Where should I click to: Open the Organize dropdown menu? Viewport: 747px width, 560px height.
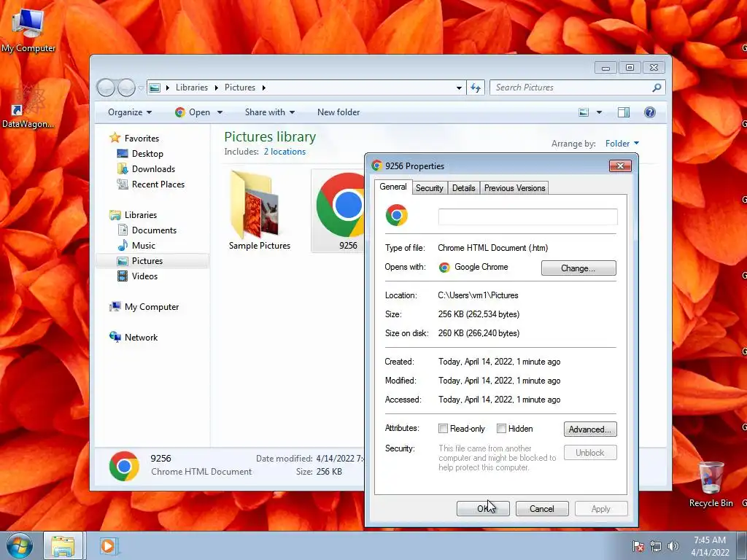(130, 112)
